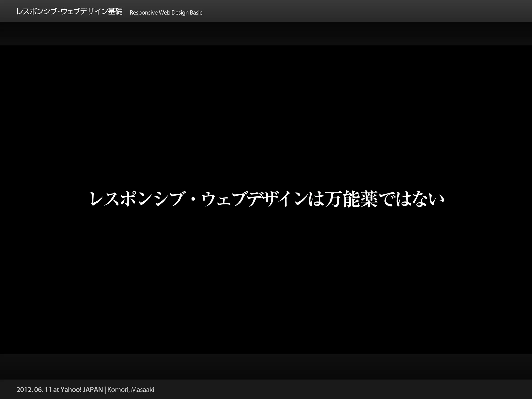Click the author name Komori, Masaaki
Screen dimensions: 532x399
[x=131, y=390]
